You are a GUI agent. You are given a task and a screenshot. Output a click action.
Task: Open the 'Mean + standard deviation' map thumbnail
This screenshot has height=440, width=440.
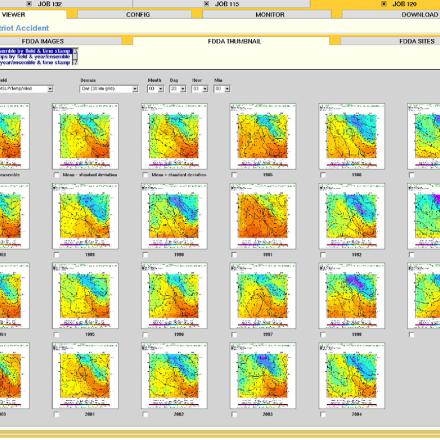174,136
